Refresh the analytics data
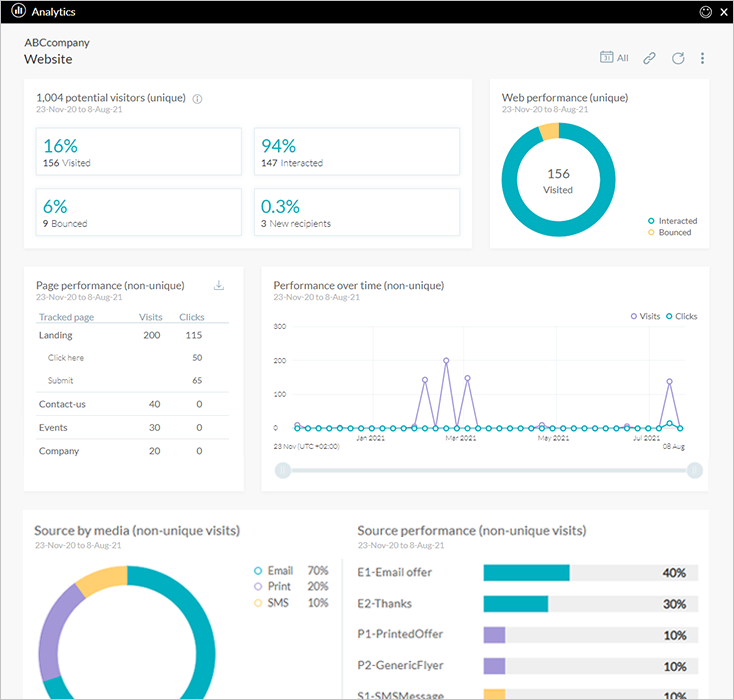This screenshot has width=734, height=700. (678, 58)
